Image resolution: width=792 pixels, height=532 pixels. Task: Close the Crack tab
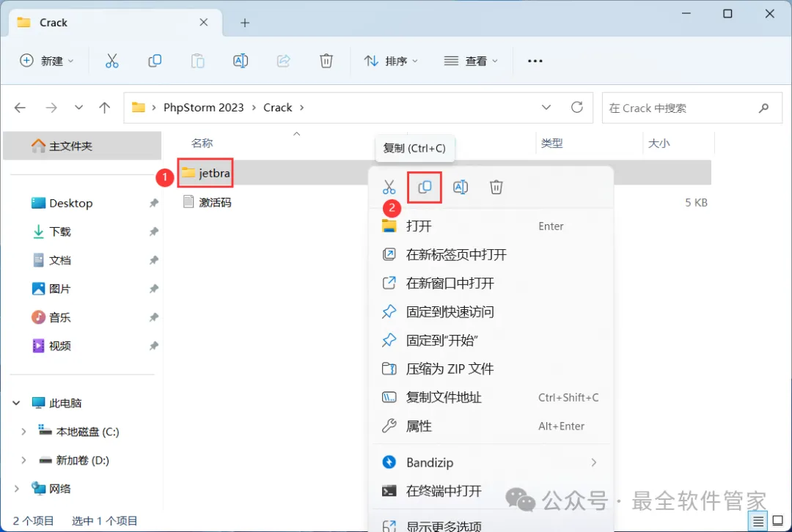204,22
